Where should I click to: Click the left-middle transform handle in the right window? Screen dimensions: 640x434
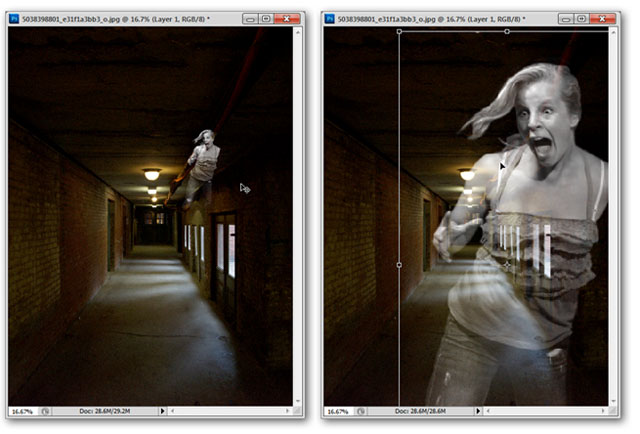tap(399, 265)
